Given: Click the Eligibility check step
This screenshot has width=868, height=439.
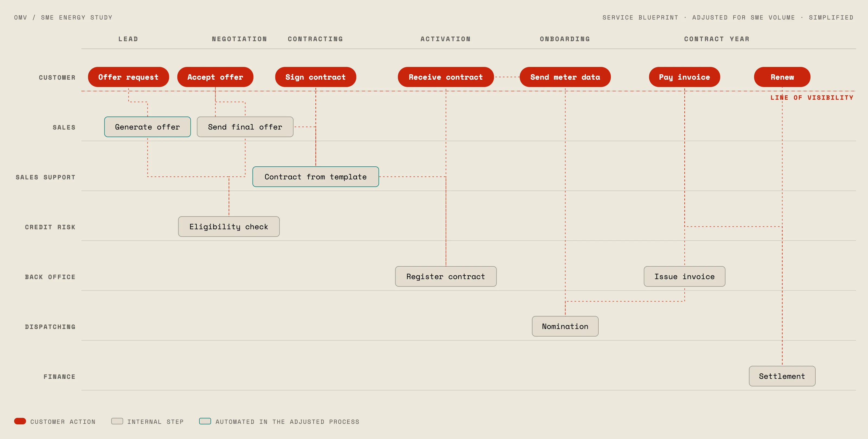Looking at the screenshot, I should tap(229, 227).
